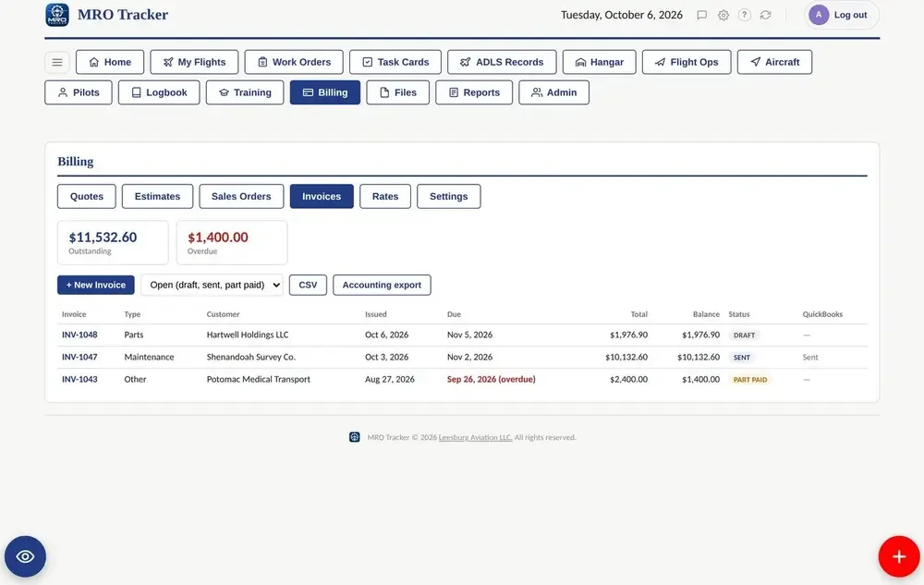The image size is (924, 585).
Task: Open Work Orders section
Action: pos(294,62)
